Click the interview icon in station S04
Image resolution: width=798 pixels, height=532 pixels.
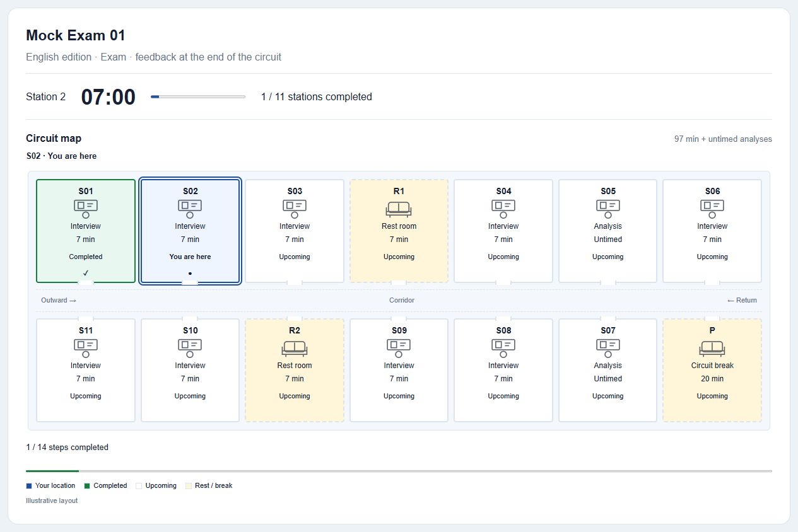pyautogui.click(x=503, y=209)
